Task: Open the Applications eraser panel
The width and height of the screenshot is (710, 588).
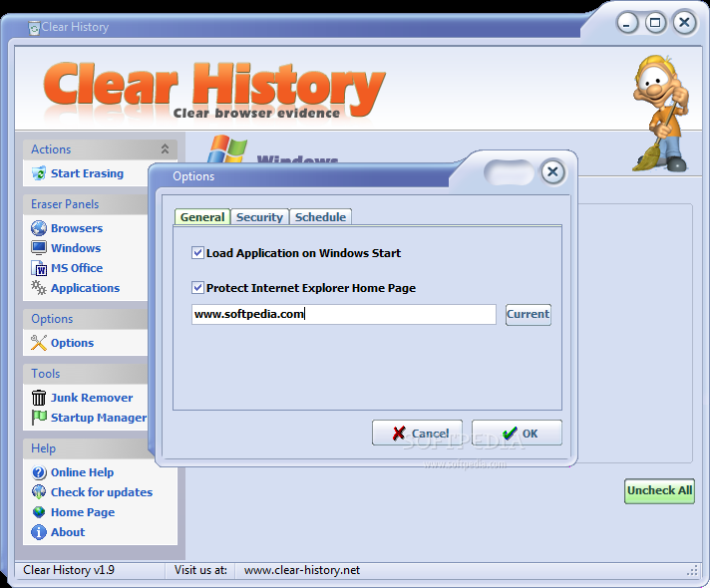Action: [85, 288]
